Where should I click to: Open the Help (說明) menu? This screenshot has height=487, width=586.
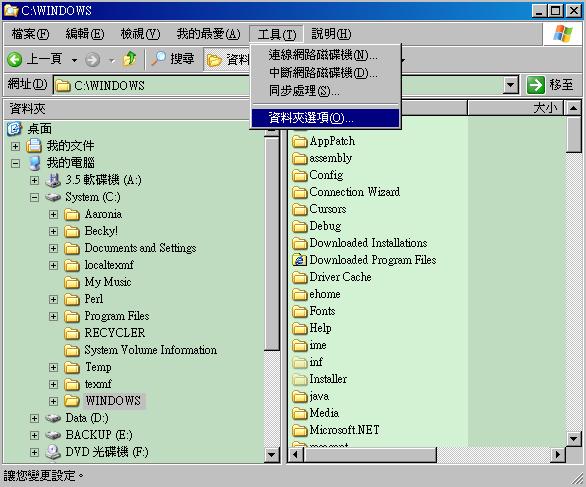(331, 34)
